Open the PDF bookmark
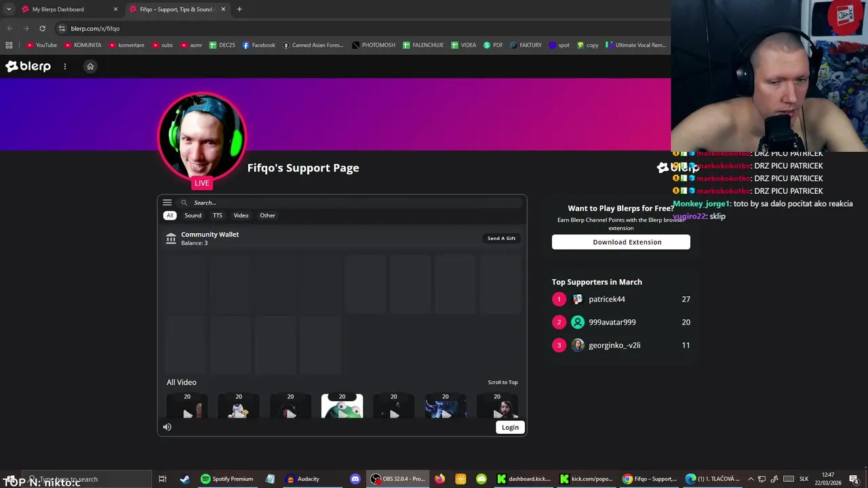This screenshot has height=488, width=868. 493,45
